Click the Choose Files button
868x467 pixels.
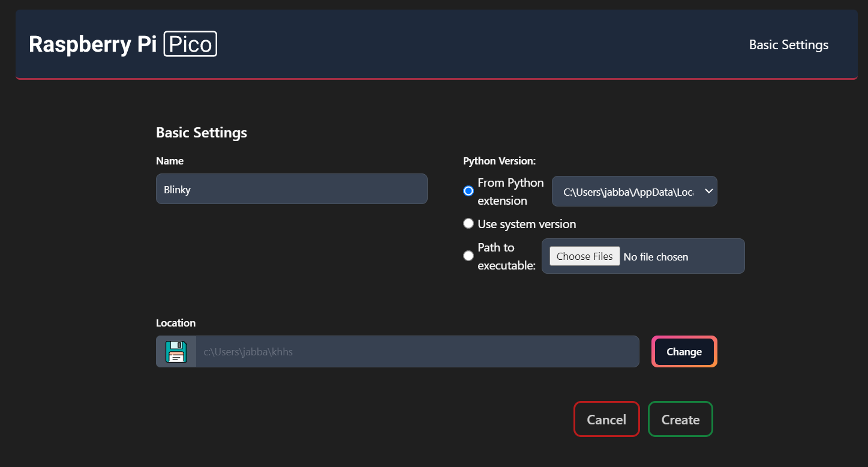pyautogui.click(x=585, y=256)
